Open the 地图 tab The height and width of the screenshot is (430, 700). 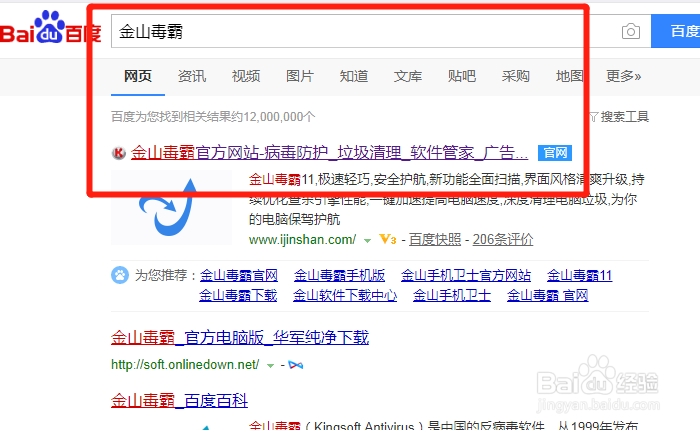570,76
